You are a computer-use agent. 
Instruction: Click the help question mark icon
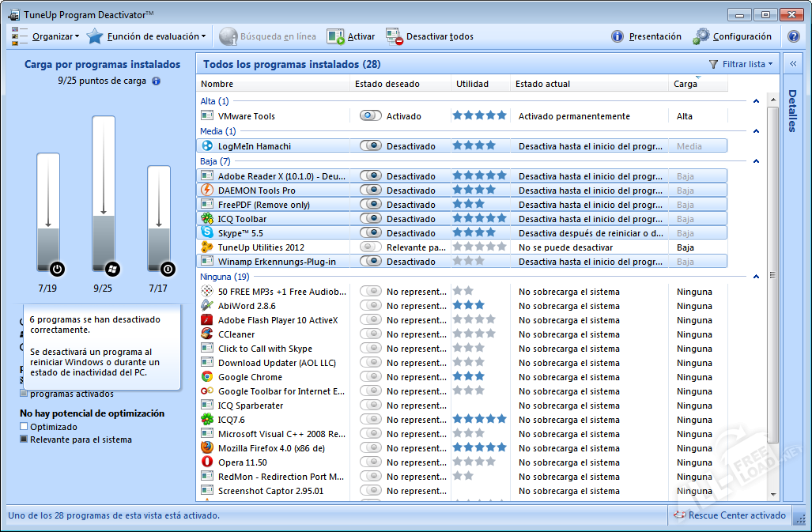(x=794, y=36)
